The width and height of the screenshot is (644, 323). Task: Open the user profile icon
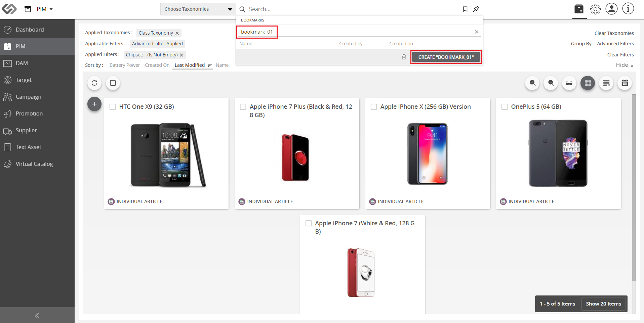pos(611,9)
